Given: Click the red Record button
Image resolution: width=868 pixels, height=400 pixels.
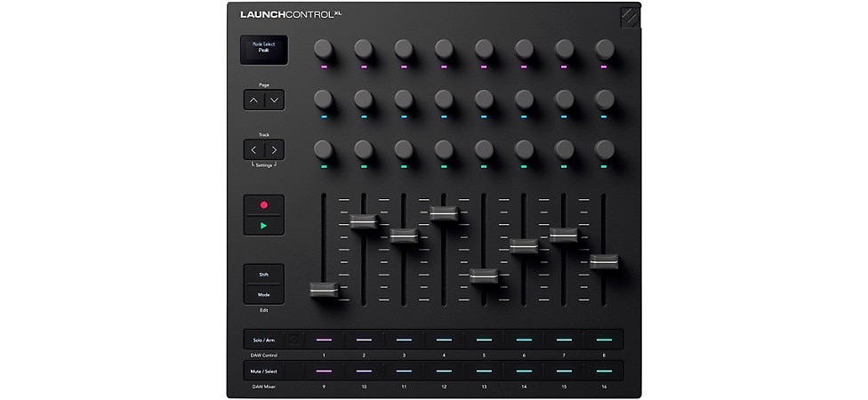Looking at the screenshot, I should pos(264,204).
